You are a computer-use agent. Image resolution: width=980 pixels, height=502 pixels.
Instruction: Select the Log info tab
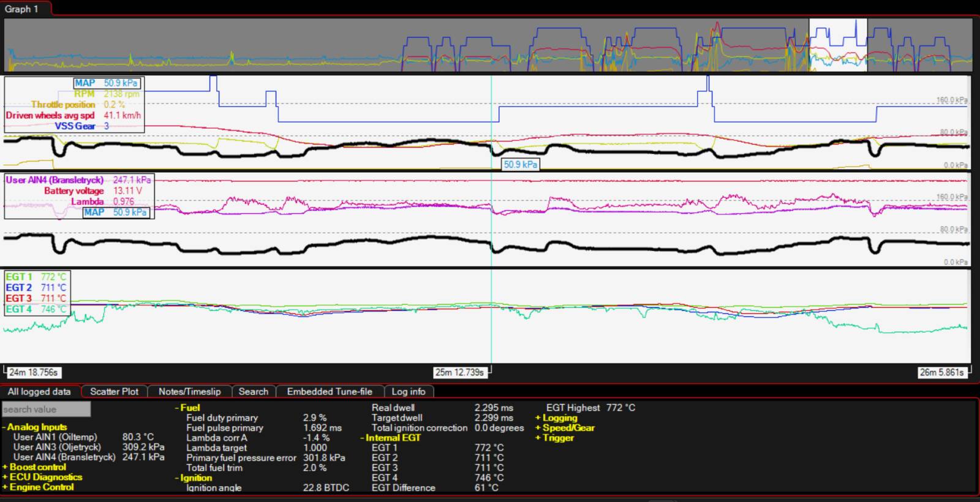pos(408,392)
